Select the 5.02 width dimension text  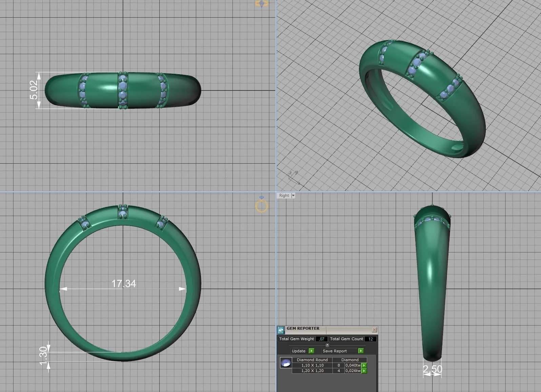(x=34, y=90)
